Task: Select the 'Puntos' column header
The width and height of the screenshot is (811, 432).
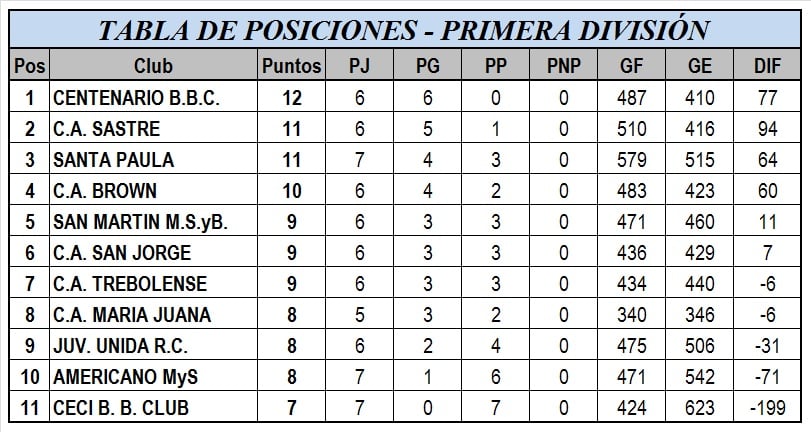Action: [290, 67]
